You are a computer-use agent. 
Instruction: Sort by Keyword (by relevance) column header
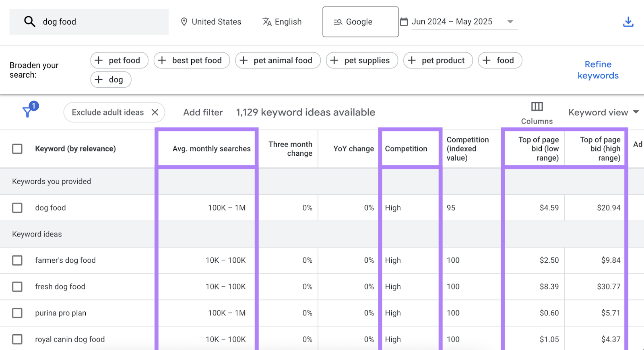pyautogui.click(x=75, y=149)
